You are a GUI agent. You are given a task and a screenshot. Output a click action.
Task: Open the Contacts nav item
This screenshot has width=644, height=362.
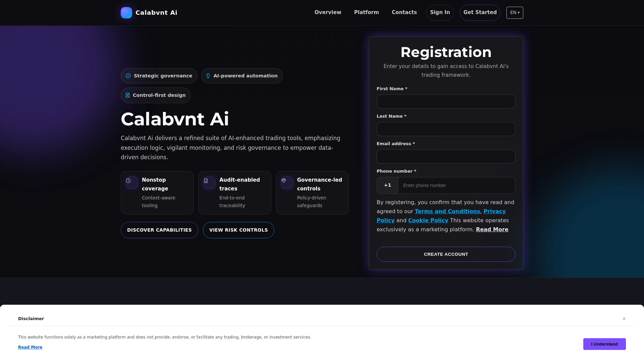point(404,12)
